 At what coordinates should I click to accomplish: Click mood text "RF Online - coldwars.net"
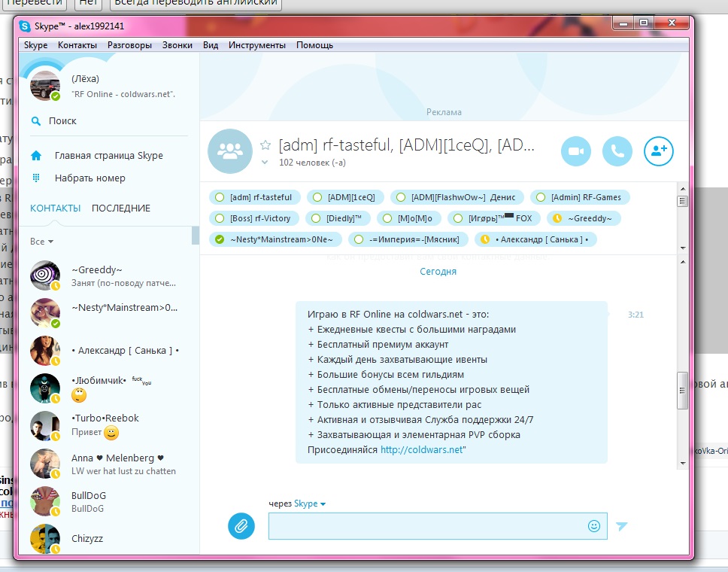123,94
